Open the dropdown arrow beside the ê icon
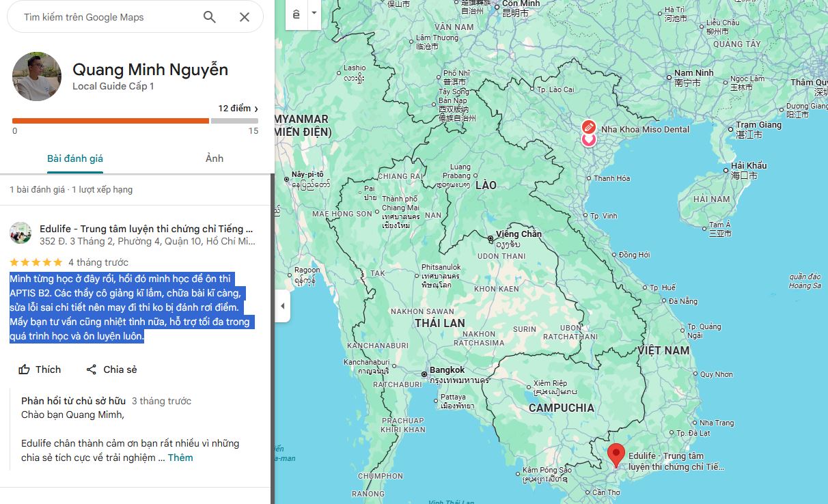Viewport: 828px width, 504px height. click(314, 13)
